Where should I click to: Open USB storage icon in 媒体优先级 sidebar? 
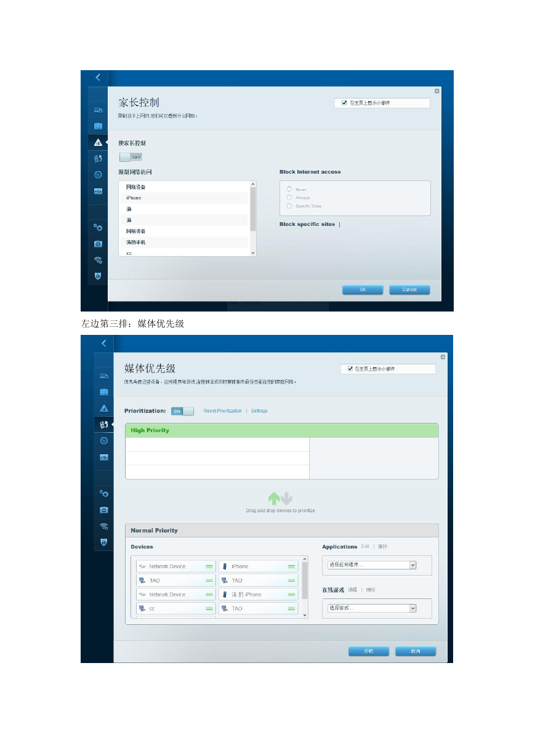point(104,457)
